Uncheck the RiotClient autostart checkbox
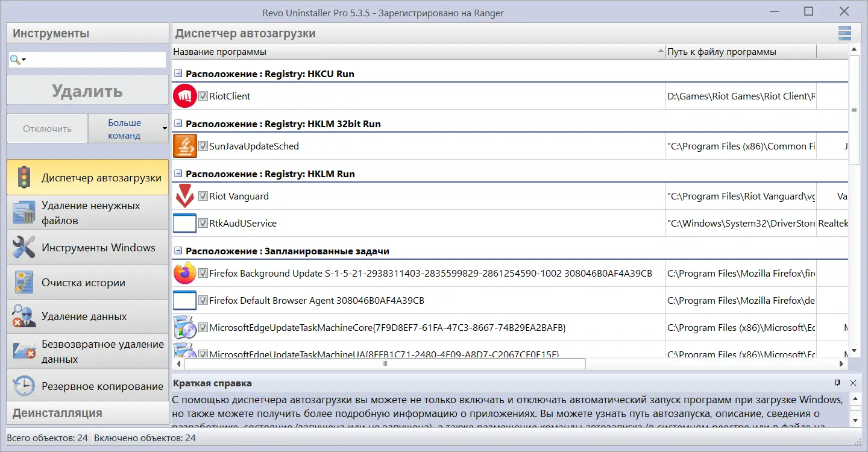This screenshot has height=452, width=868. click(203, 95)
